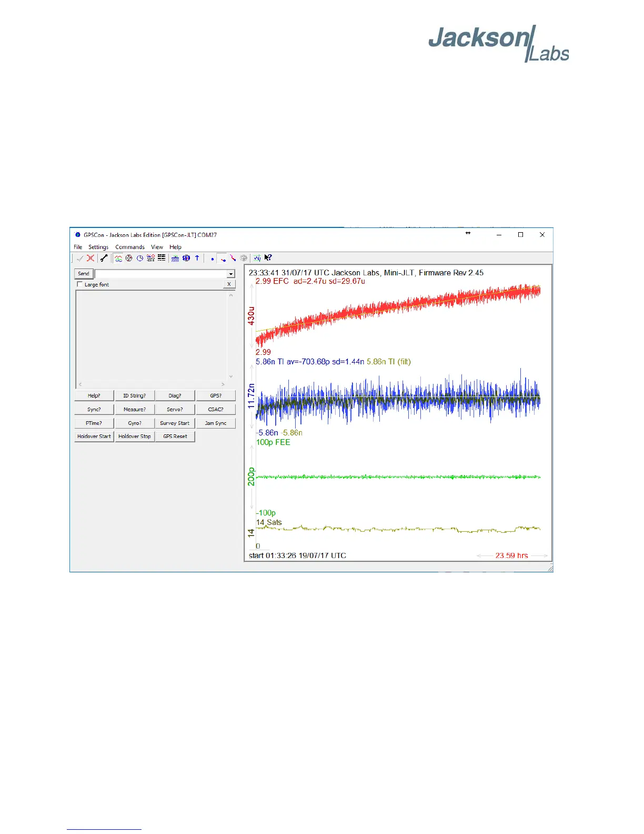Click the Survey Start button

175,423
